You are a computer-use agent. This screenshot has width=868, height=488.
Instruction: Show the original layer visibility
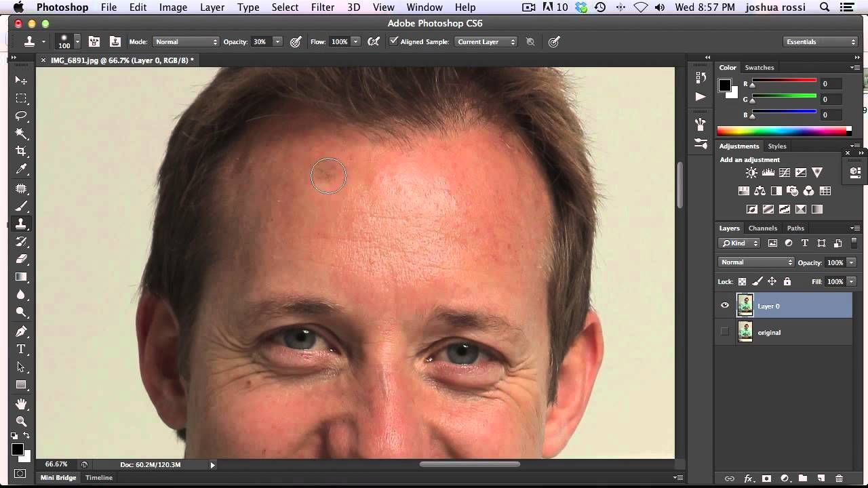point(725,332)
